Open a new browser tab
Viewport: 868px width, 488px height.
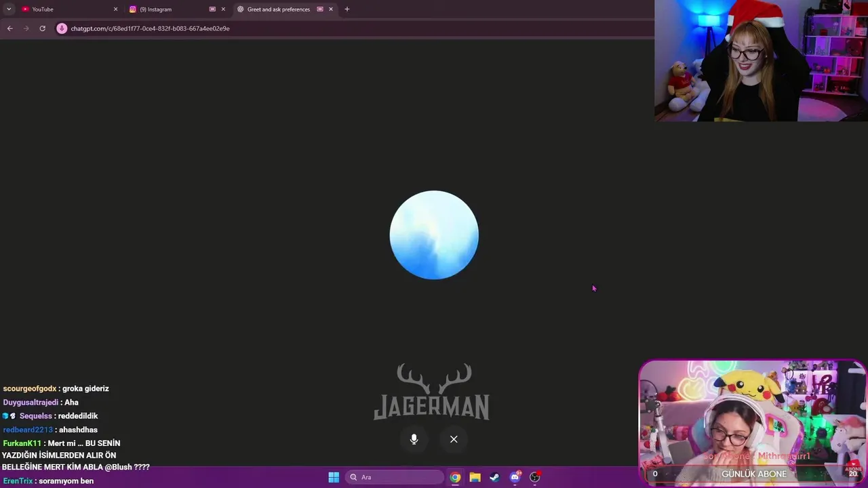(x=347, y=9)
